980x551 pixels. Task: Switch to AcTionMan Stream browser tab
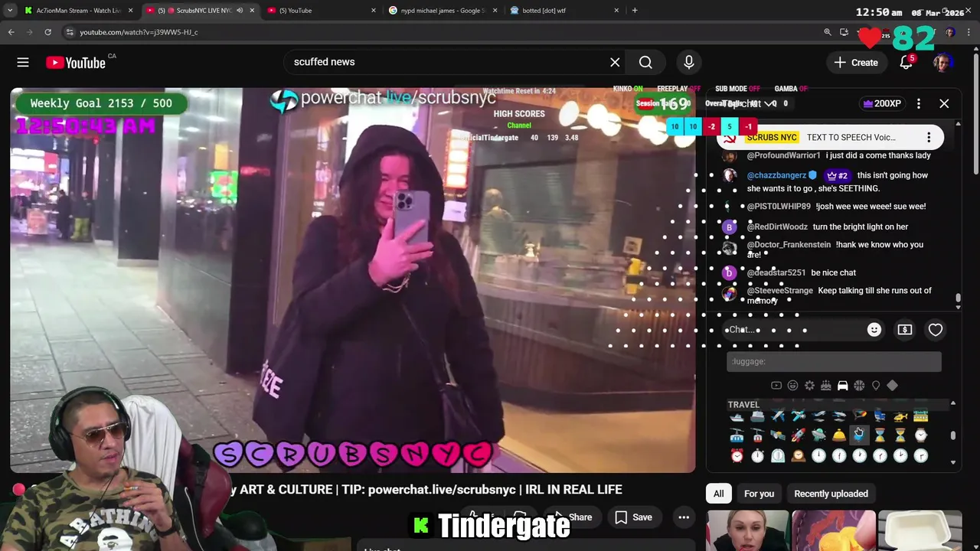tap(78, 11)
